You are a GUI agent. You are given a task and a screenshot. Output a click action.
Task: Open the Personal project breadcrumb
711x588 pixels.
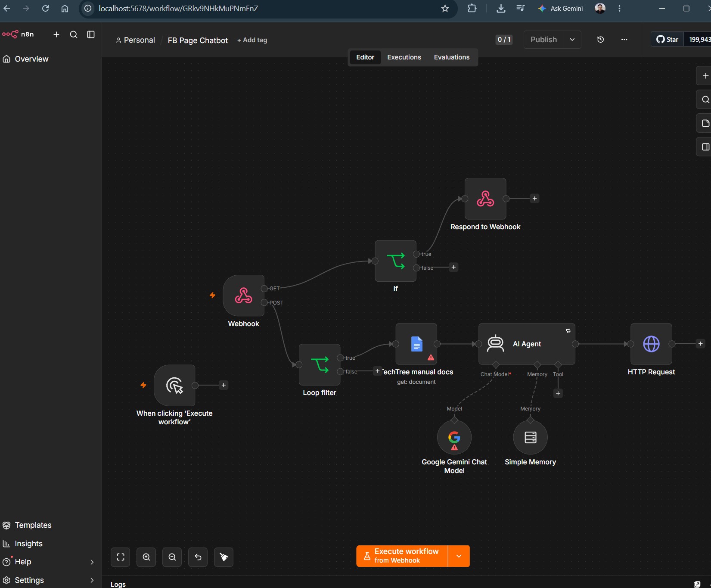coord(135,40)
